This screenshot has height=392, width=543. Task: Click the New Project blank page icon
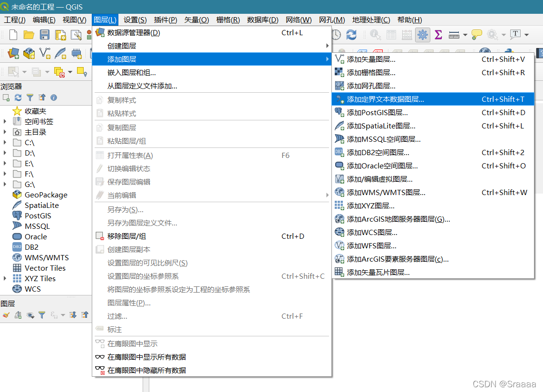click(13, 35)
